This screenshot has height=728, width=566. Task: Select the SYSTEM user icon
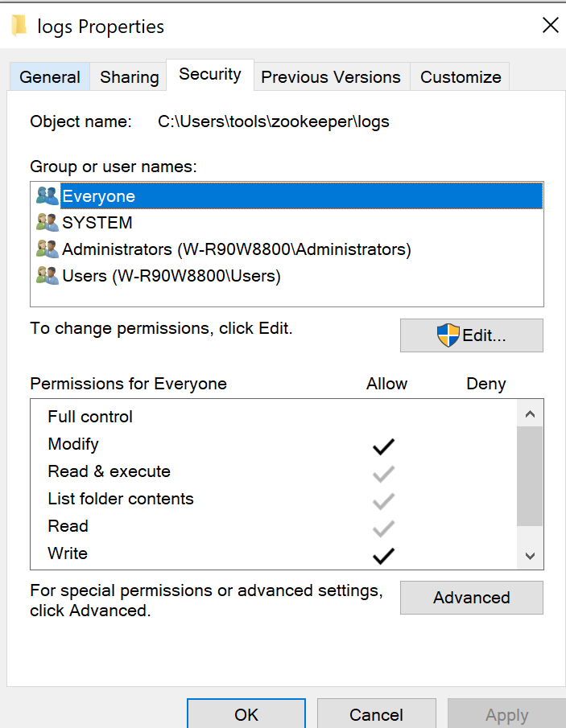coord(47,222)
